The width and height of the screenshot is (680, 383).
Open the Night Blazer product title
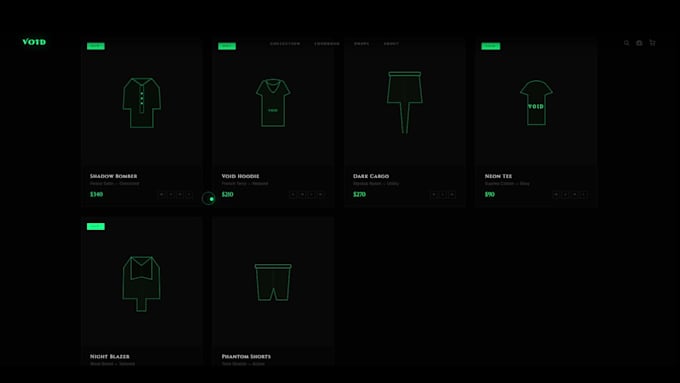[110, 357]
